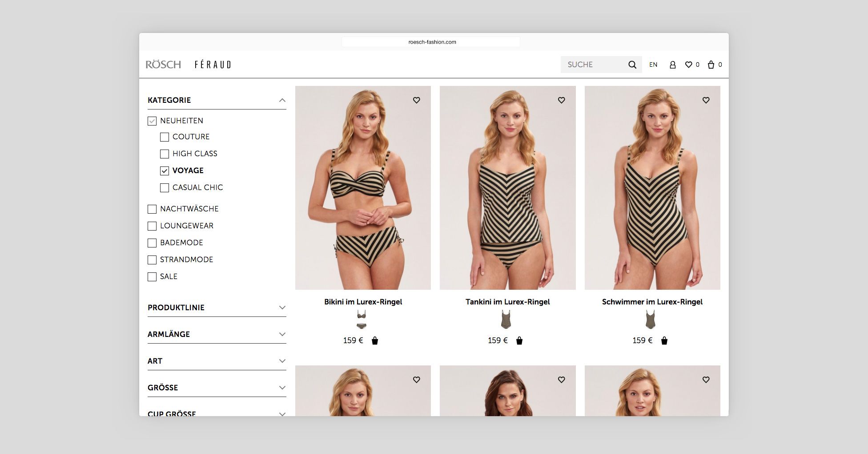This screenshot has width=868, height=454.
Task: Open the user account icon
Action: pos(672,65)
